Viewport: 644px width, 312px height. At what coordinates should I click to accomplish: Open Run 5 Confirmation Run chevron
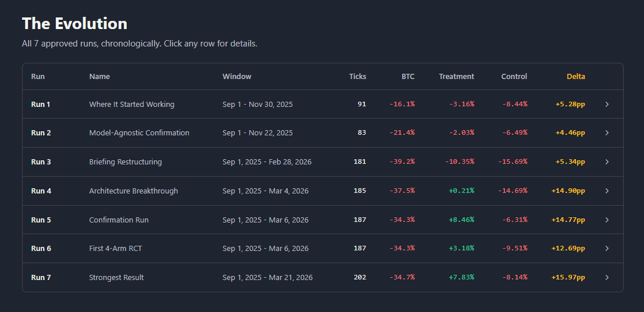pyautogui.click(x=607, y=220)
